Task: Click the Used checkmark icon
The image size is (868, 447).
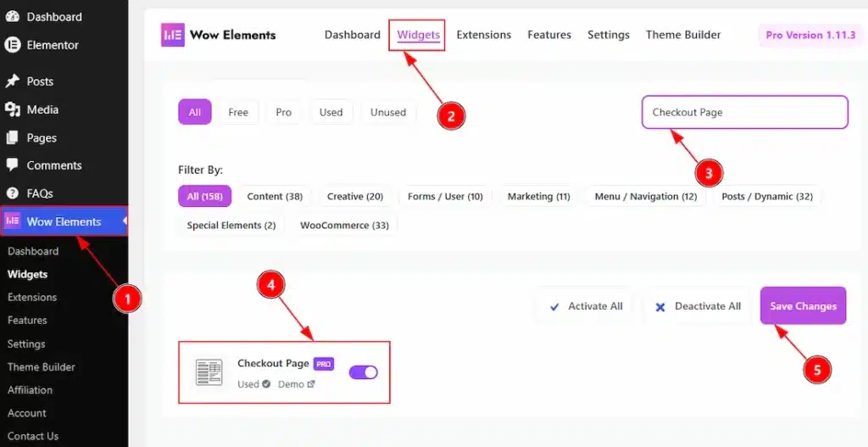Action: click(x=266, y=384)
